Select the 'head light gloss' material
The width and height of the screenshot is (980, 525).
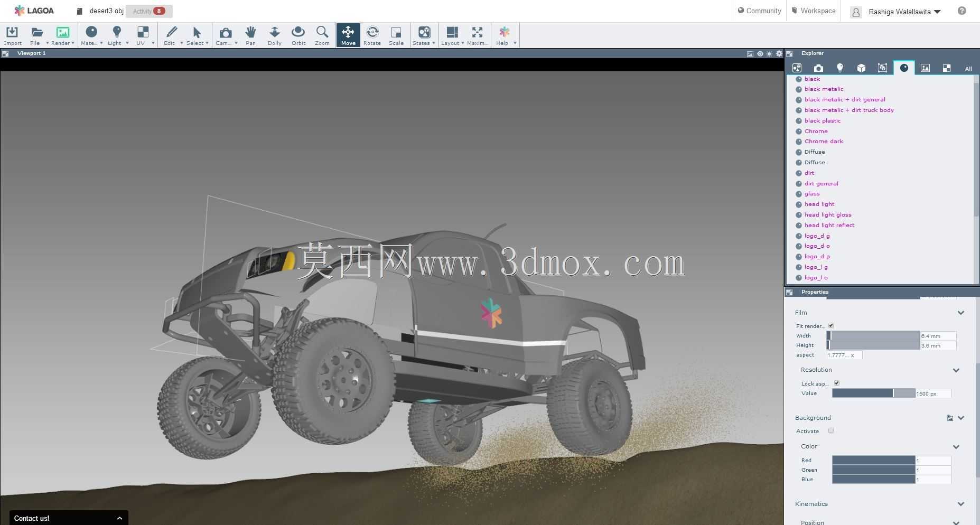pos(828,215)
